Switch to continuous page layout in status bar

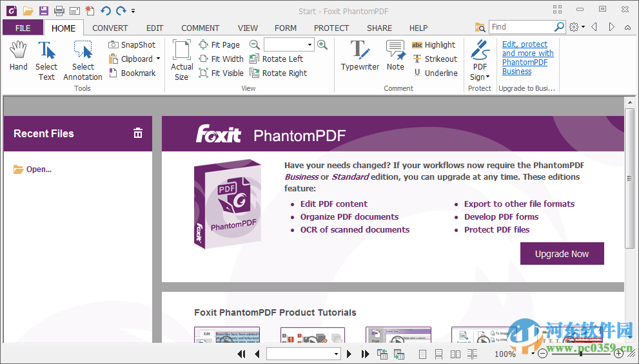(439, 354)
